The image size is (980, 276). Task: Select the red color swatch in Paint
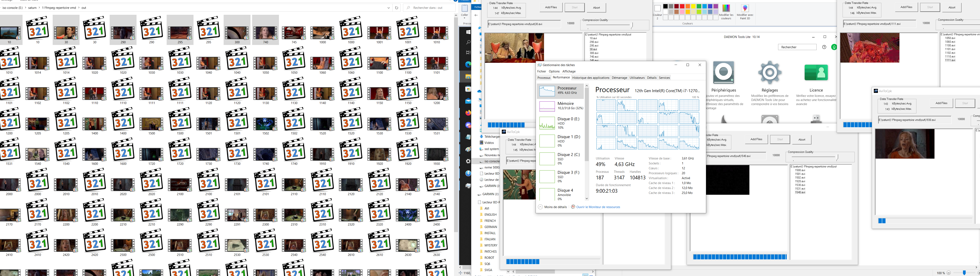[682, 7]
